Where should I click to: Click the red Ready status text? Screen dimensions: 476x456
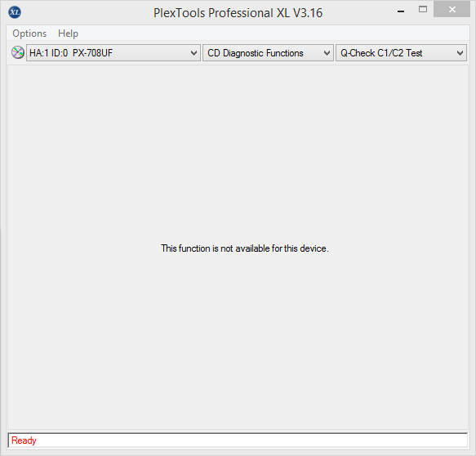coord(24,440)
